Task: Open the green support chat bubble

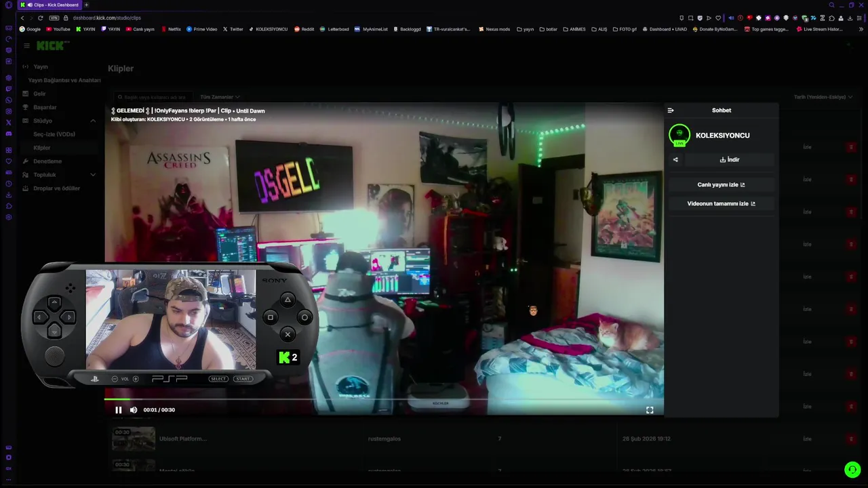Action: point(852,469)
